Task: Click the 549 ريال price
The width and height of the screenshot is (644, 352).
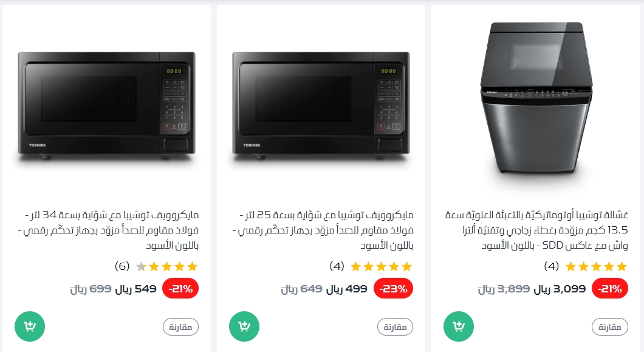Action: pyautogui.click(x=135, y=289)
